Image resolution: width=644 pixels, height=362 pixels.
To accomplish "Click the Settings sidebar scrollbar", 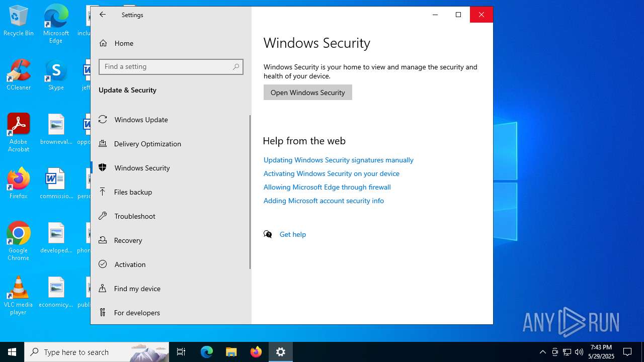I will 250,192.
